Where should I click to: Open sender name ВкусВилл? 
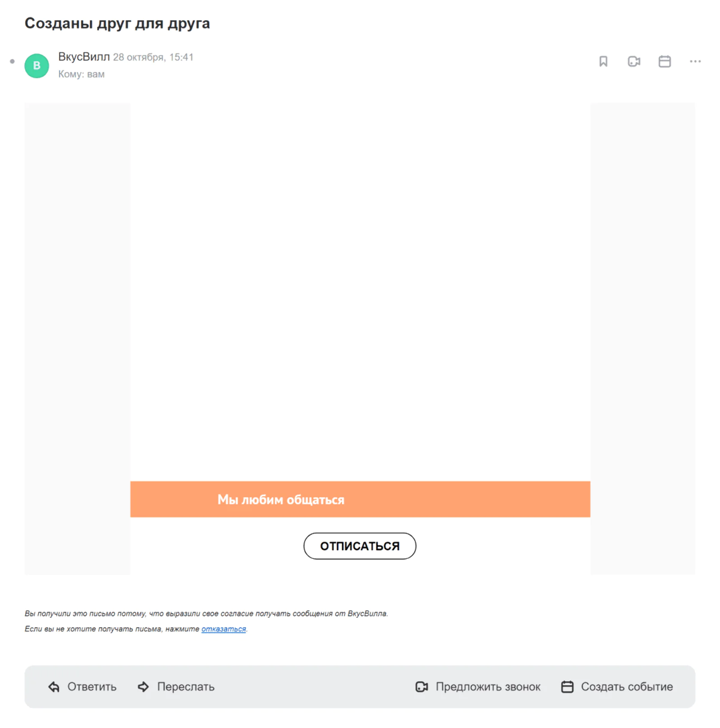pyautogui.click(x=84, y=57)
